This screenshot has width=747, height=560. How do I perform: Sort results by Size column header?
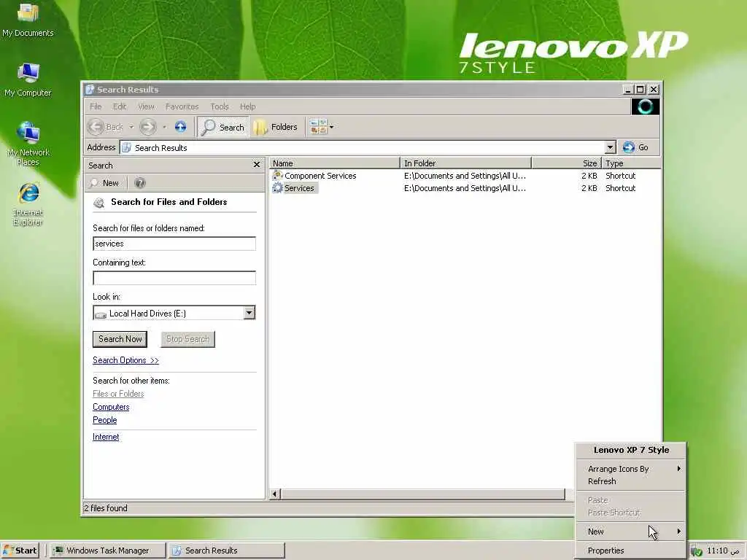[x=566, y=163]
